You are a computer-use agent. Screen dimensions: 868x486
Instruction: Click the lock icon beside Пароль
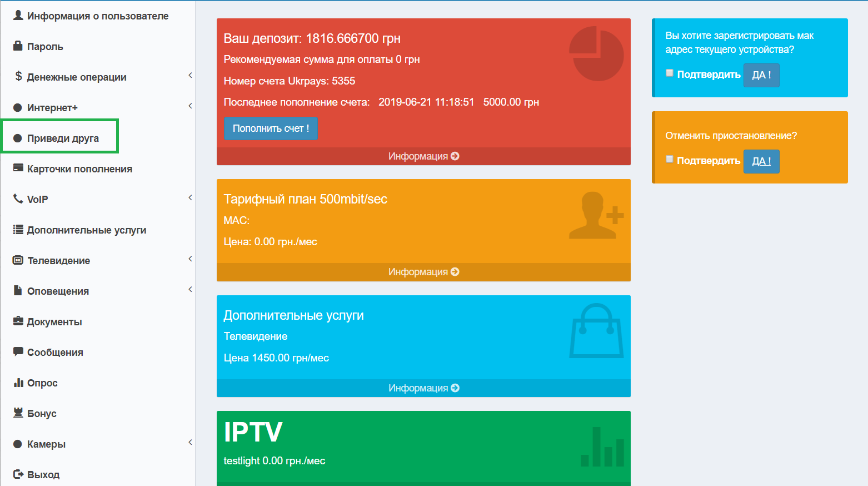[x=18, y=46]
